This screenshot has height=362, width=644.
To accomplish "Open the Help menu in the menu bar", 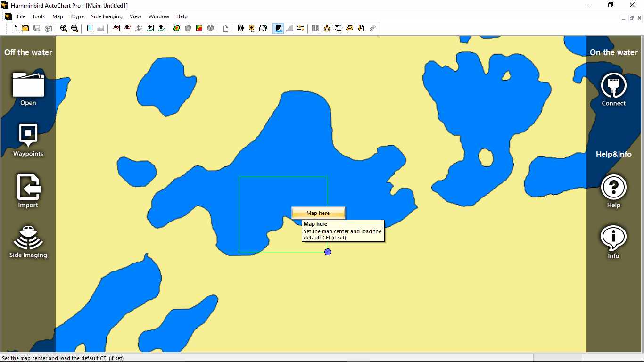I will click(182, 16).
